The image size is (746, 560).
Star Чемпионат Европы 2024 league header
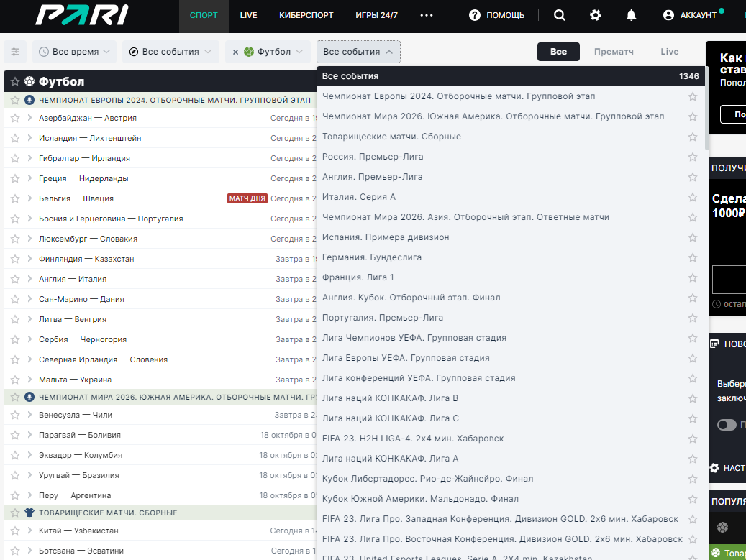(x=15, y=100)
